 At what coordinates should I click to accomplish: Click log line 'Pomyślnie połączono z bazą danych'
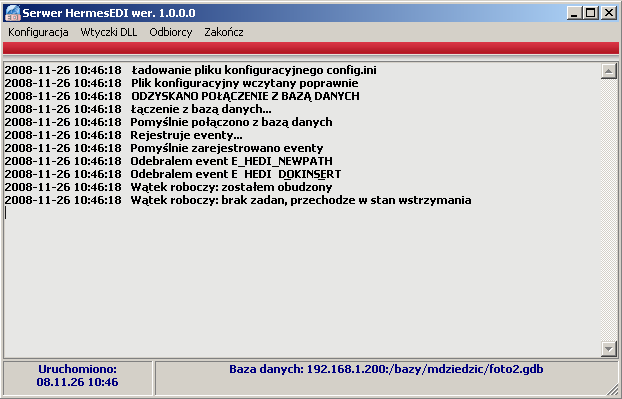click(x=168, y=122)
